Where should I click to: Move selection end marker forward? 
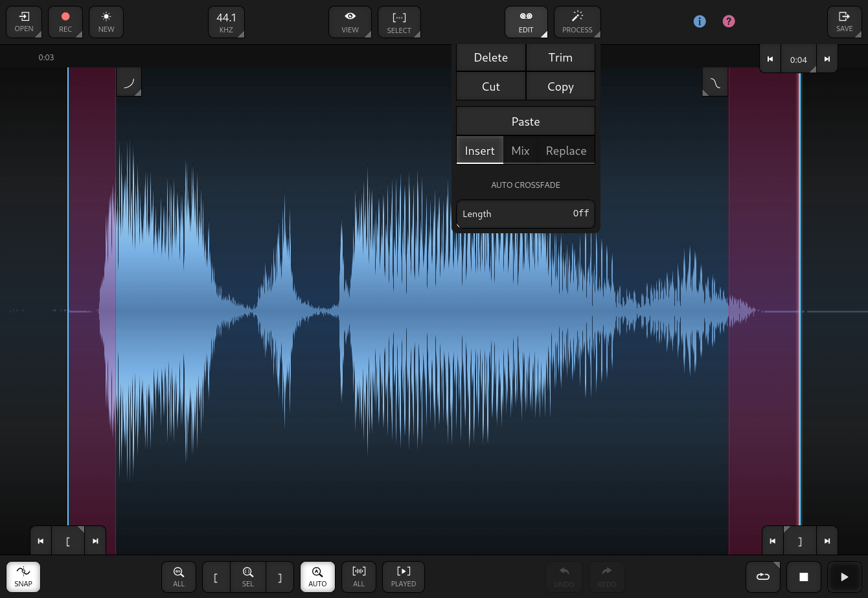(827, 541)
